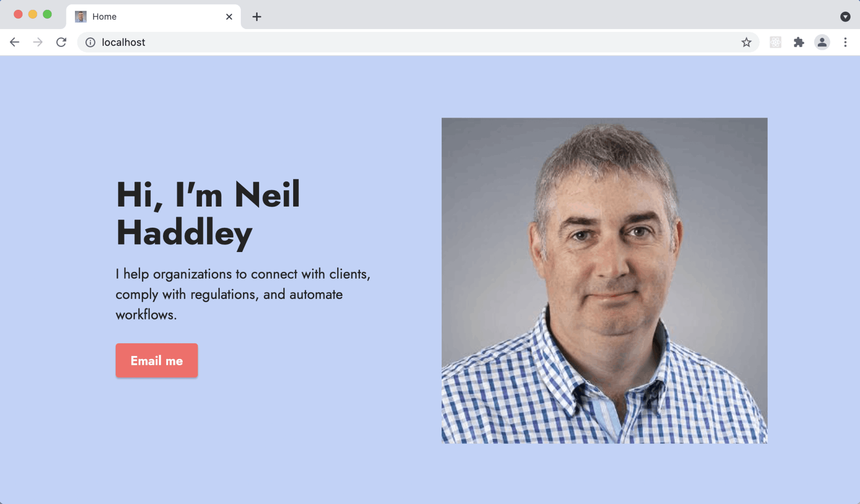Click the yellow minimize window button
Viewport: 860px width, 504px height.
33,14
